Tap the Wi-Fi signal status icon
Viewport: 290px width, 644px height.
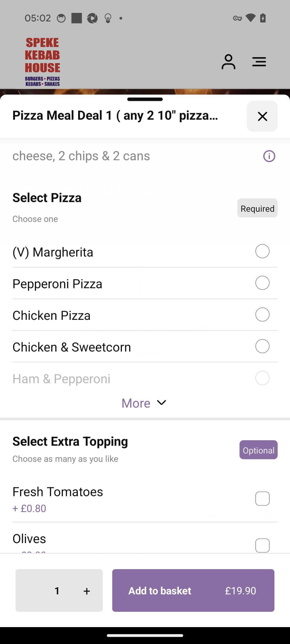tap(250, 18)
